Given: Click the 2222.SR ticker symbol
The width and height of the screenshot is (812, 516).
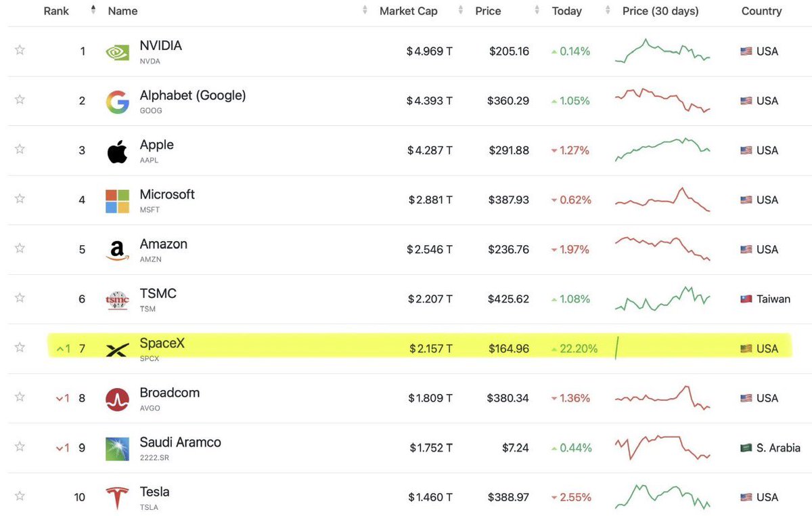Looking at the screenshot, I should pos(153,458).
